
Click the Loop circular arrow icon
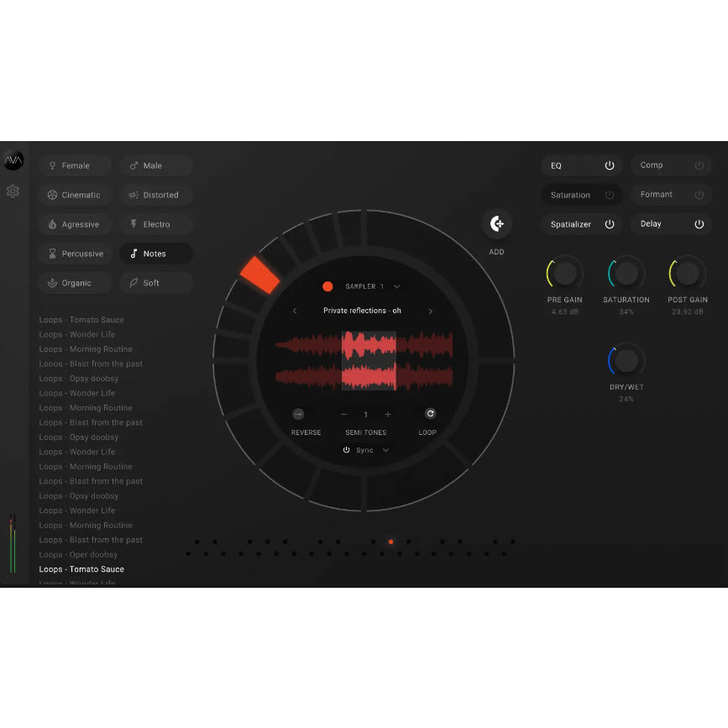[x=431, y=413]
